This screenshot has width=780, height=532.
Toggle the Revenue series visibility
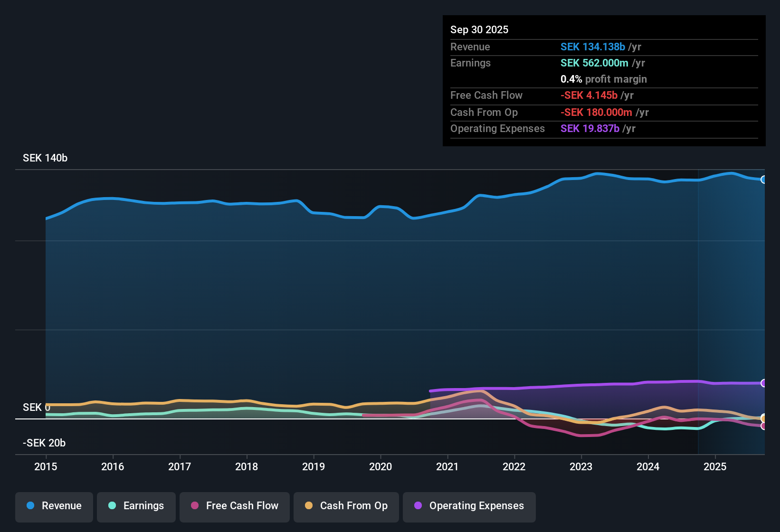54,506
